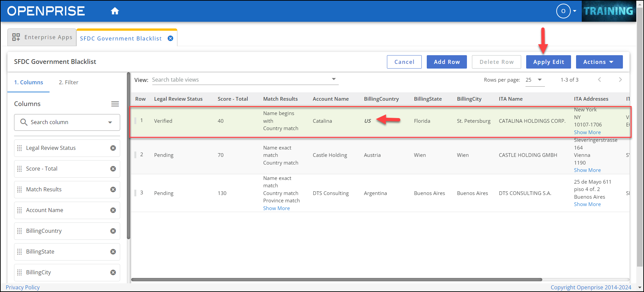The height and width of the screenshot is (292, 644).
Task: Click Show More under Match Results
Action: pos(276,208)
